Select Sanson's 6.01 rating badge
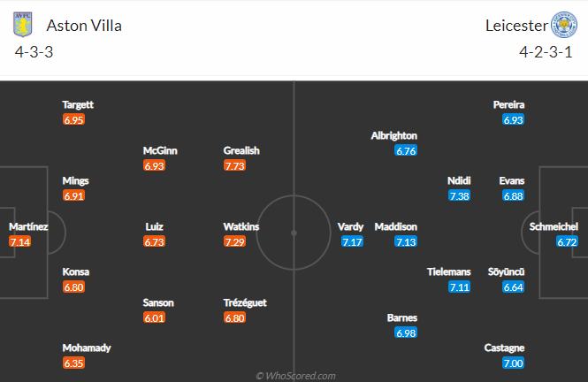The image size is (588, 382). point(155,317)
